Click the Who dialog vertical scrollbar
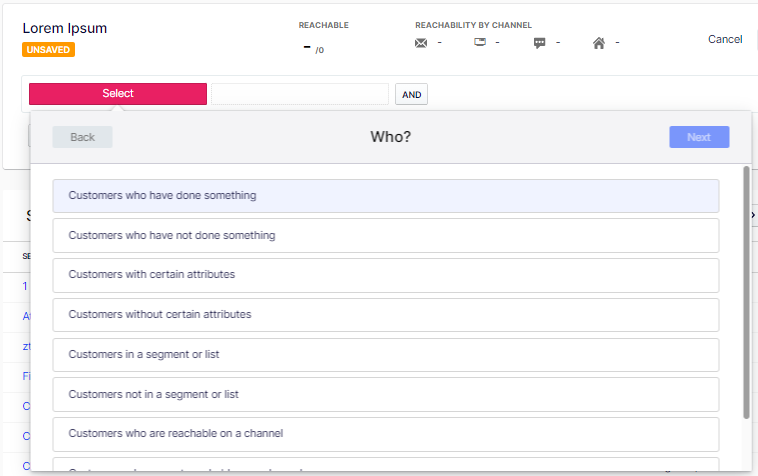Image resolution: width=758 pixels, height=476 pixels. point(746,292)
